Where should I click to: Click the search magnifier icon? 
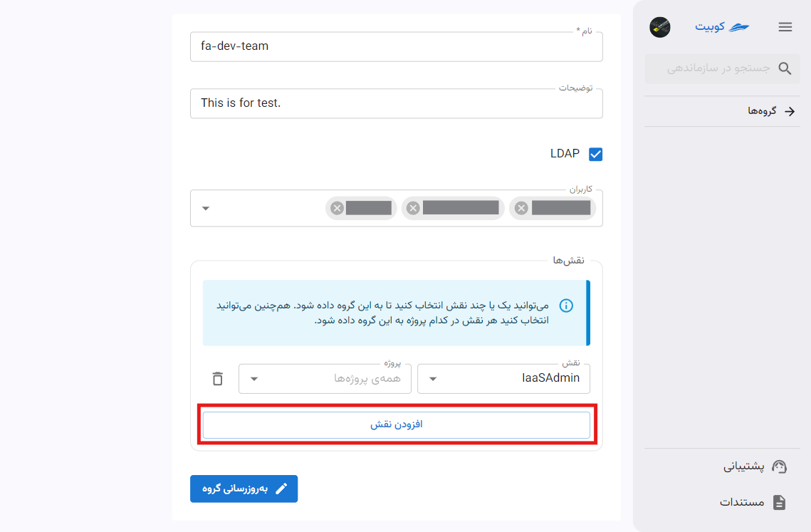point(785,68)
